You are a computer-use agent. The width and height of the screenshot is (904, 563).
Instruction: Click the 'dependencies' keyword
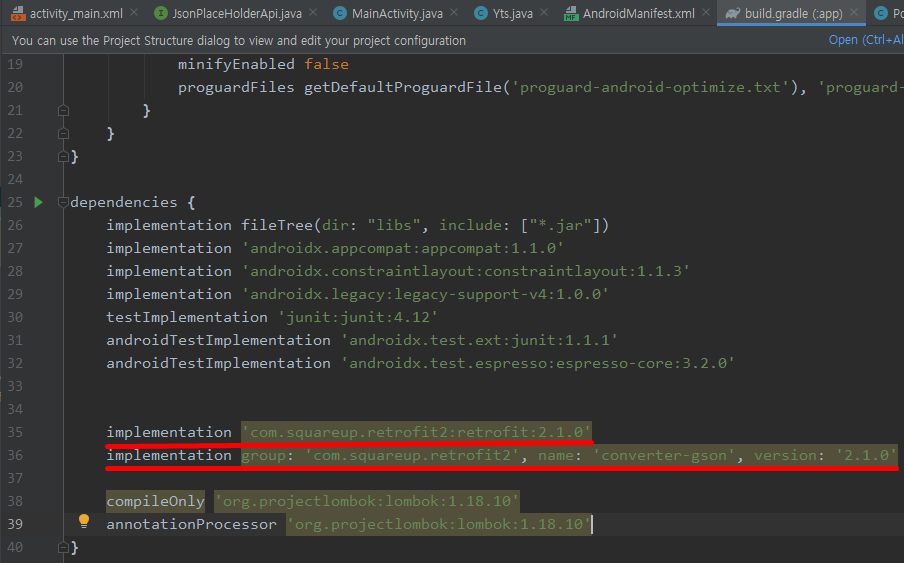(123, 202)
